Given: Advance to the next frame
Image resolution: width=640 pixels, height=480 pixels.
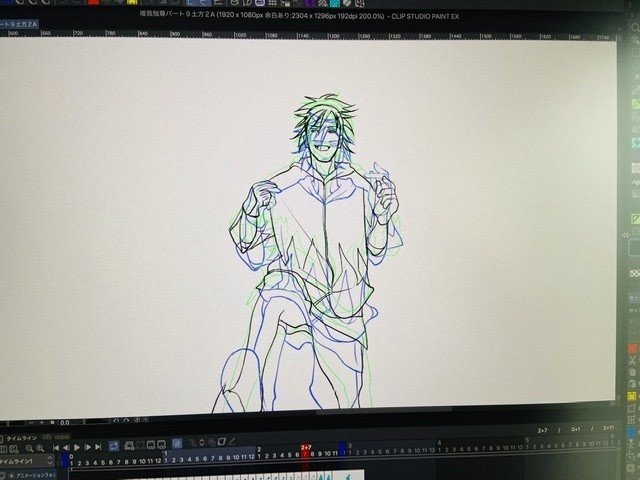Looking at the screenshot, I should tap(88, 447).
